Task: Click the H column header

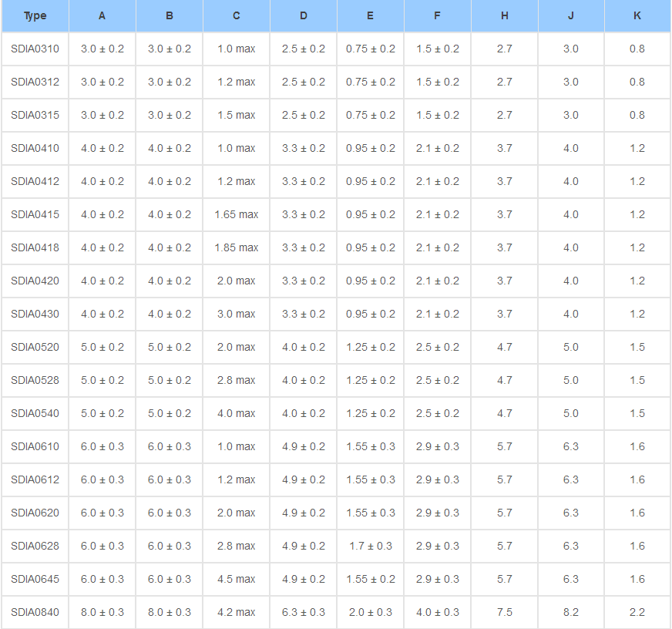Action: [505, 16]
